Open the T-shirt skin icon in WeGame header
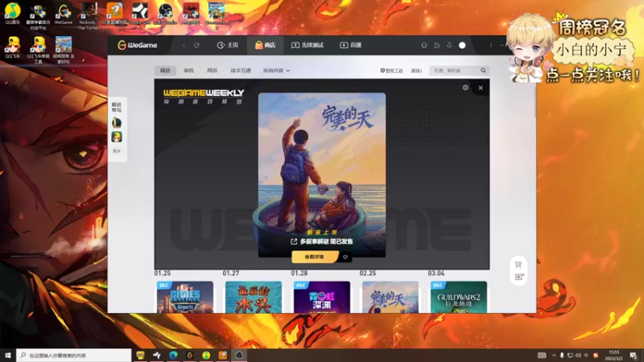 point(424,45)
